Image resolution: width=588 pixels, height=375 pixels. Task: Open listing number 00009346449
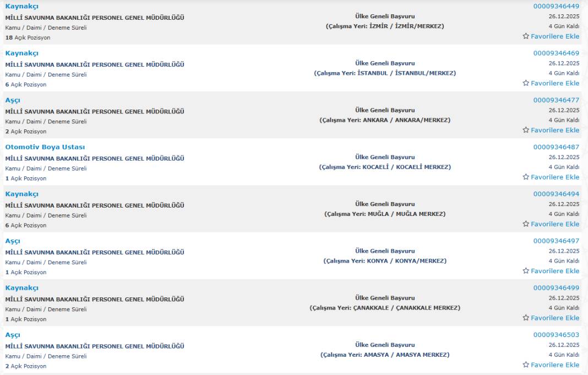point(556,6)
